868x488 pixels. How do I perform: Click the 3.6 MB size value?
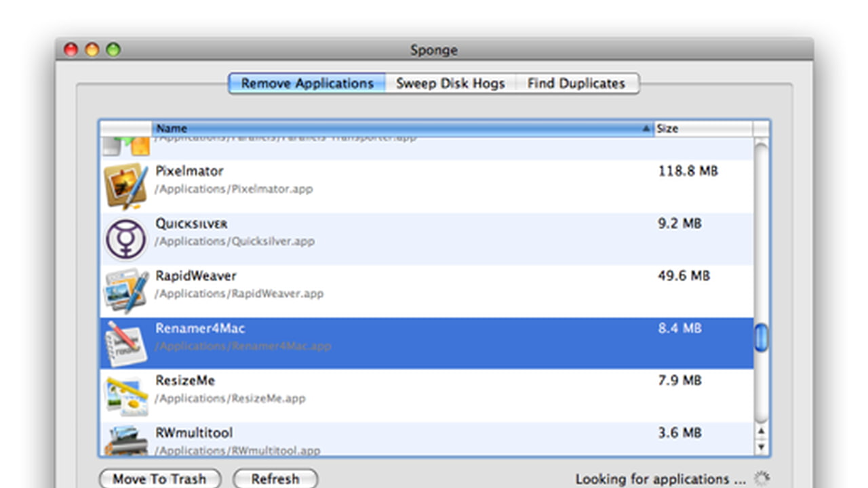click(679, 432)
